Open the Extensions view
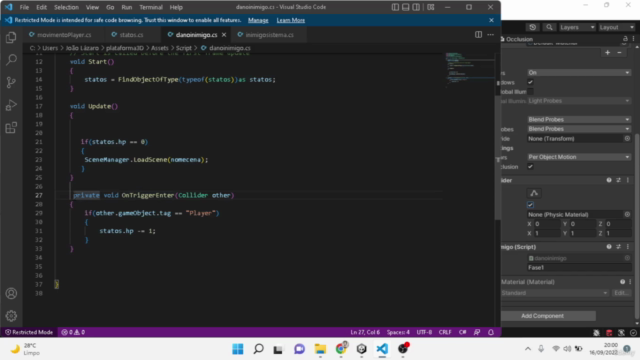The height and width of the screenshot is (360, 640). click(11, 127)
